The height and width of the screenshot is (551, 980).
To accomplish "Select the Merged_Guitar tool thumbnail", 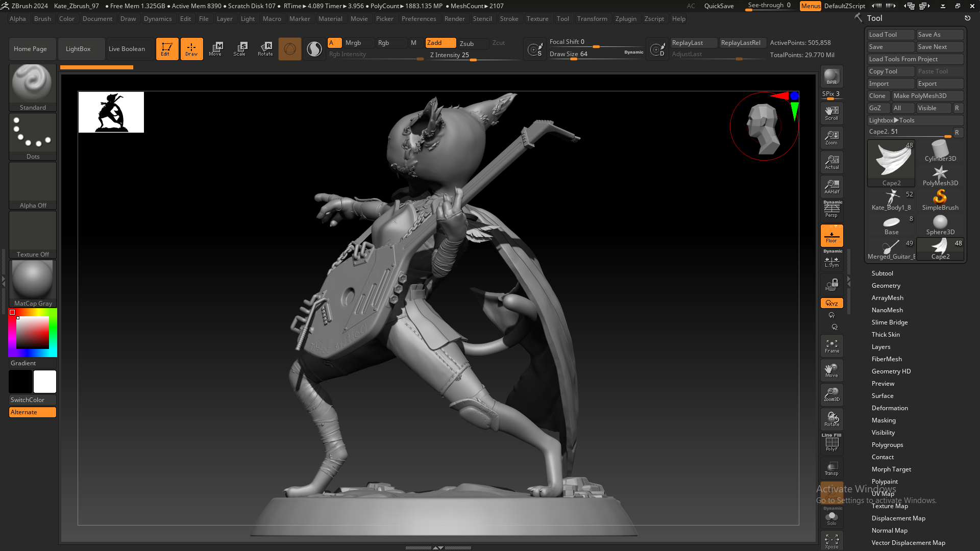I will pos(891,249).
